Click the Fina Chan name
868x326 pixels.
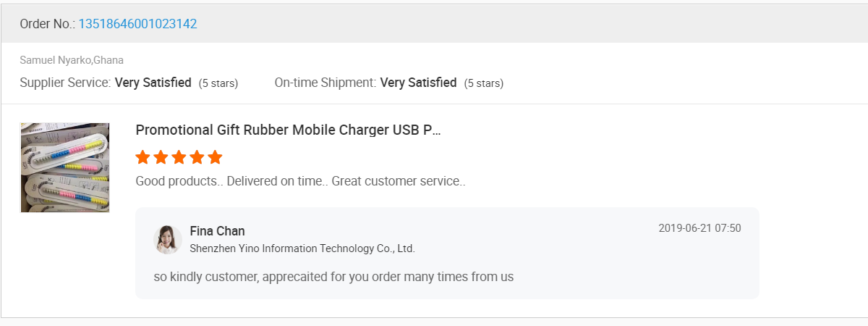tap(217, 231)
